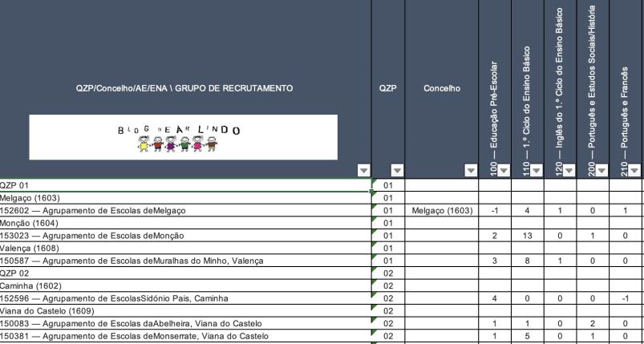
Task: Select the Melgaço (1603) Concelho cell
Action: coord(442,210)
